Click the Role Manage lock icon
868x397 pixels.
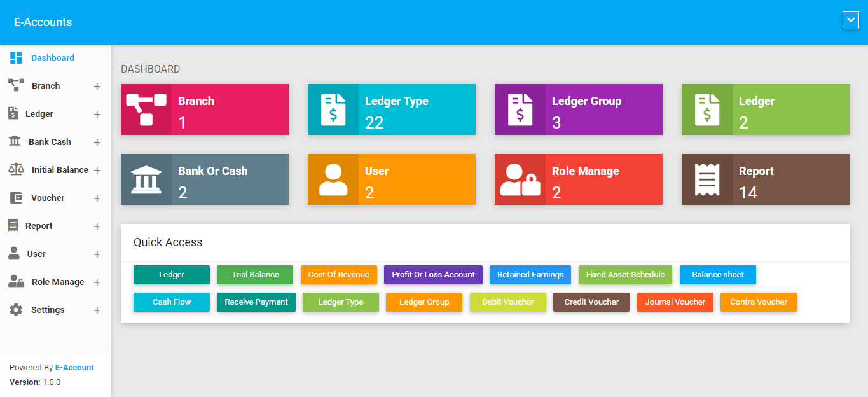click(520, 179)
